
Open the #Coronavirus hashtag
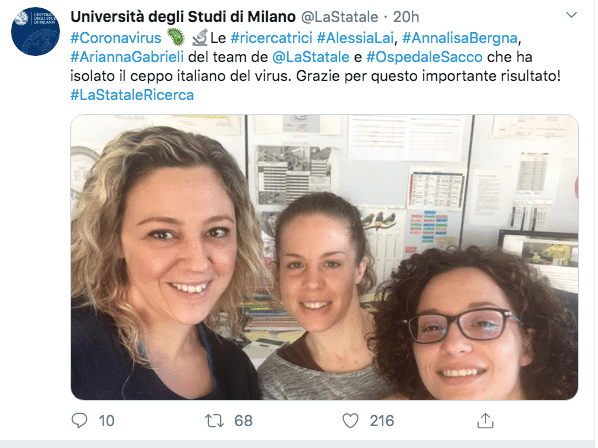[x=116, y=38]
